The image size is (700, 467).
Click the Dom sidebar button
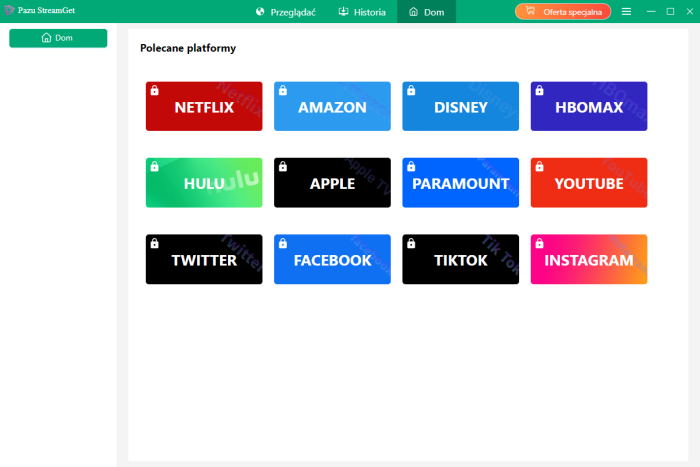click(x=58, y=38)
